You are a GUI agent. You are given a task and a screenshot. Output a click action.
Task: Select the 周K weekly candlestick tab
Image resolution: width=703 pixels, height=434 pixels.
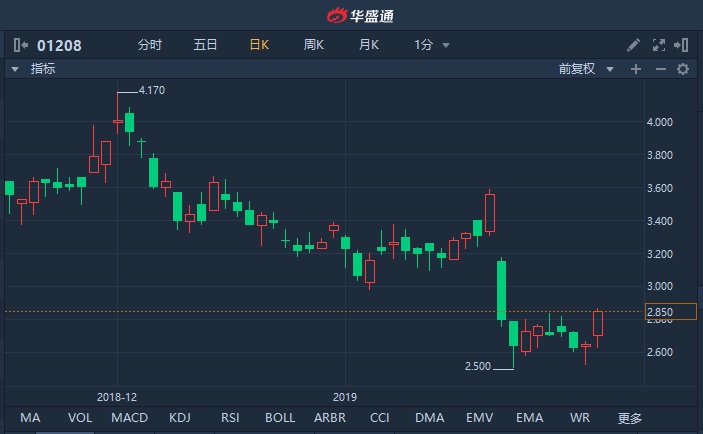(313, 45)
